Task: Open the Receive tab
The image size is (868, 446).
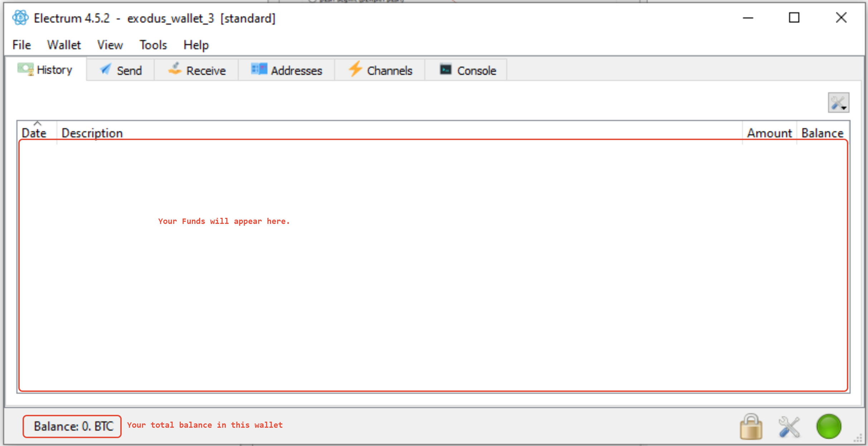Action: 197,70
